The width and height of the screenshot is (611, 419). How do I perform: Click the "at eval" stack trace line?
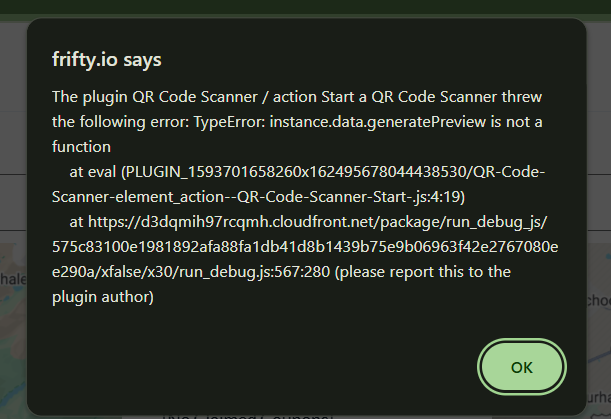click(94, 171)
